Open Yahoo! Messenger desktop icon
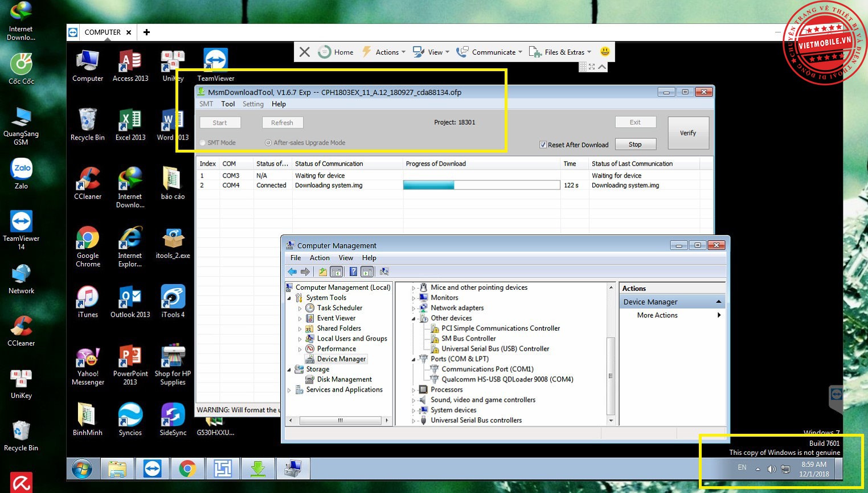 pyautogui.click(x=88, y=365)
